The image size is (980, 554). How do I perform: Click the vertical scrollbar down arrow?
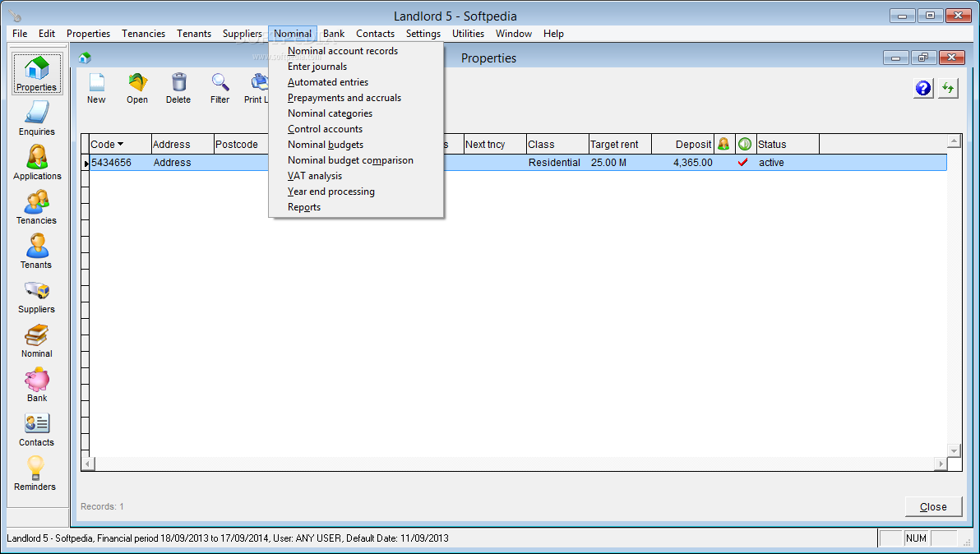point(954,450)
